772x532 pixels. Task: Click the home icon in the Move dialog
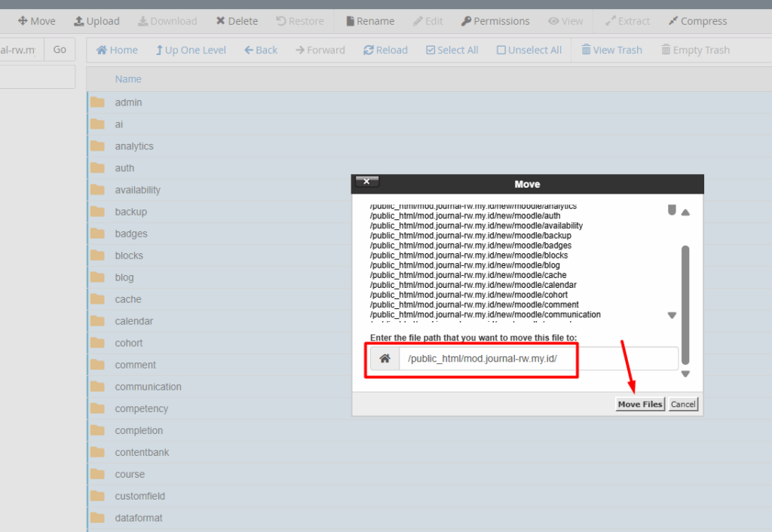384,359
